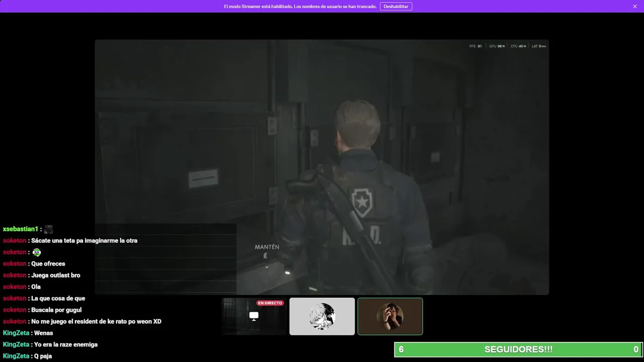Click the main Resident Evil stream video
Viewport: 644px width, 362px height.
coord(322,167)
